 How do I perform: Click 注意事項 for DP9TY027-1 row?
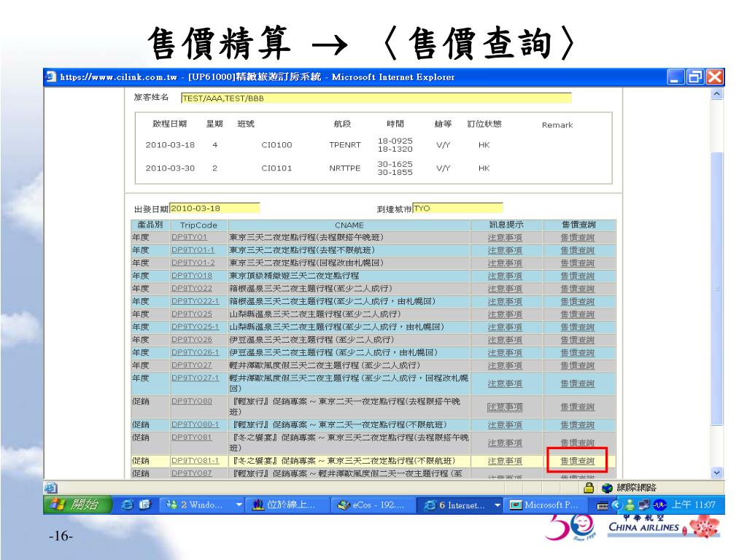point(505,384)
